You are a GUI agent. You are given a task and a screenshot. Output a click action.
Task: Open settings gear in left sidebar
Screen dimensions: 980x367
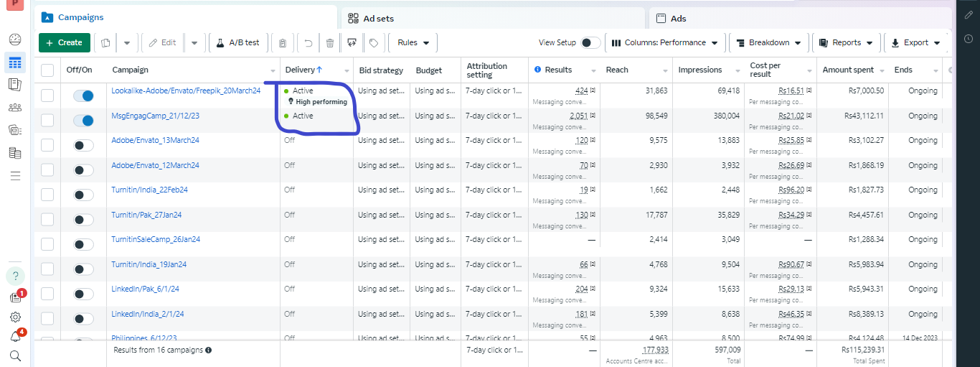click(x=15, y=317)
